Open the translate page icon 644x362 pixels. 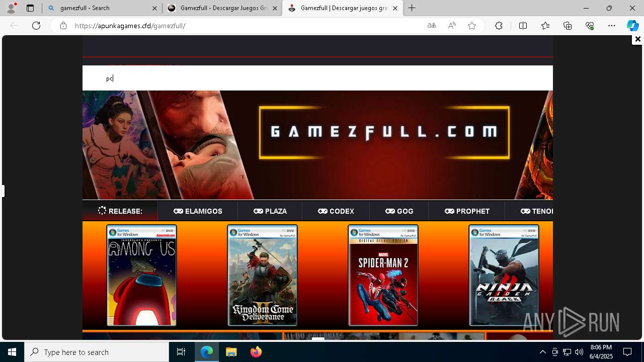[x=432, y=26]
